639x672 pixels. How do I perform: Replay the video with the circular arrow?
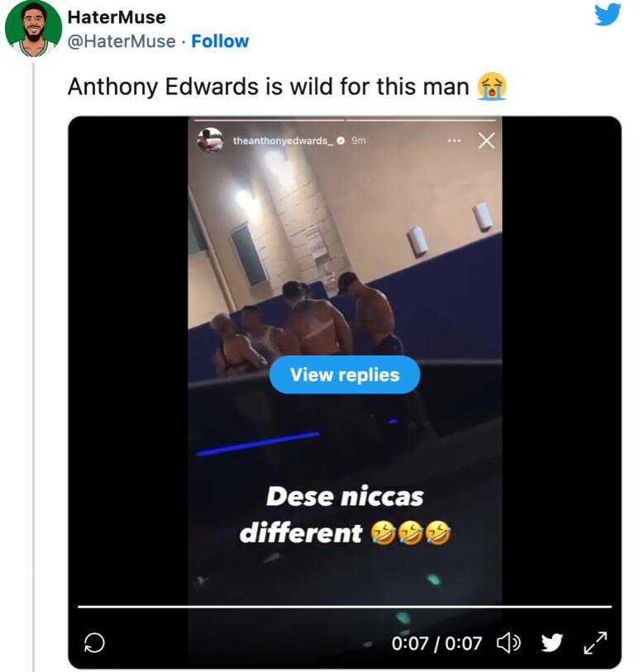[x=95, y=642]
